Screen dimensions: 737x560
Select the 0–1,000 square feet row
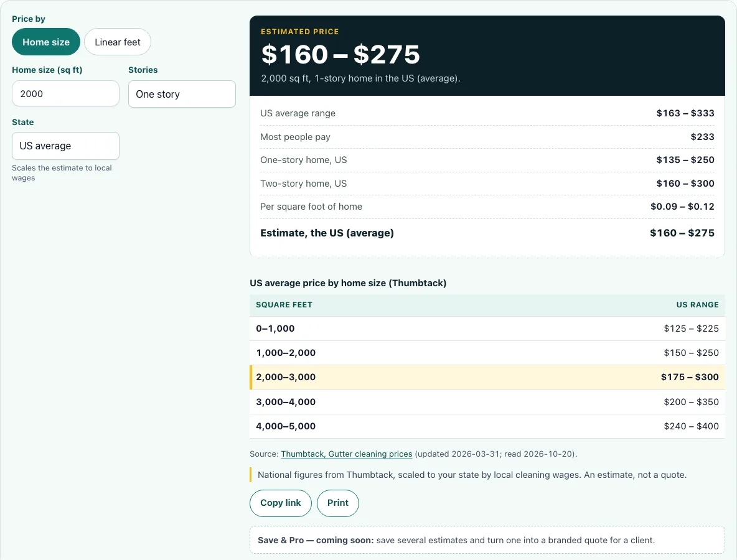[x=487, y=329]
